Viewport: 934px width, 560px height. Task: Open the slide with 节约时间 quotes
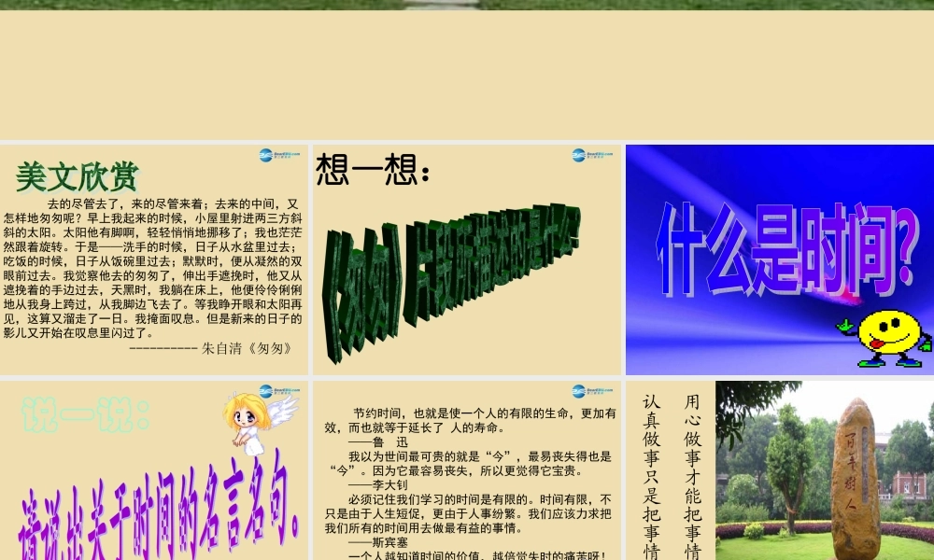[467, 470]
